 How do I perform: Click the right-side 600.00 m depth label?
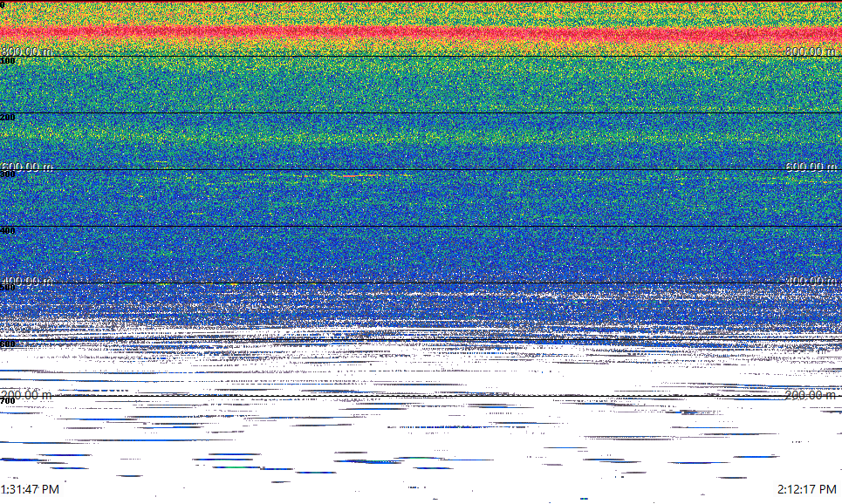pyautogui.click(x=811, y=167)
